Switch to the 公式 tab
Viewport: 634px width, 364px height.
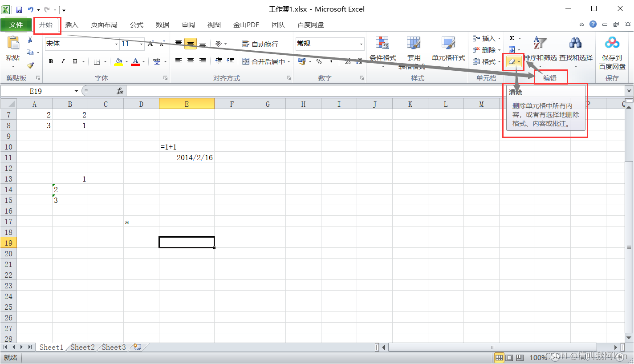(137, 25)
